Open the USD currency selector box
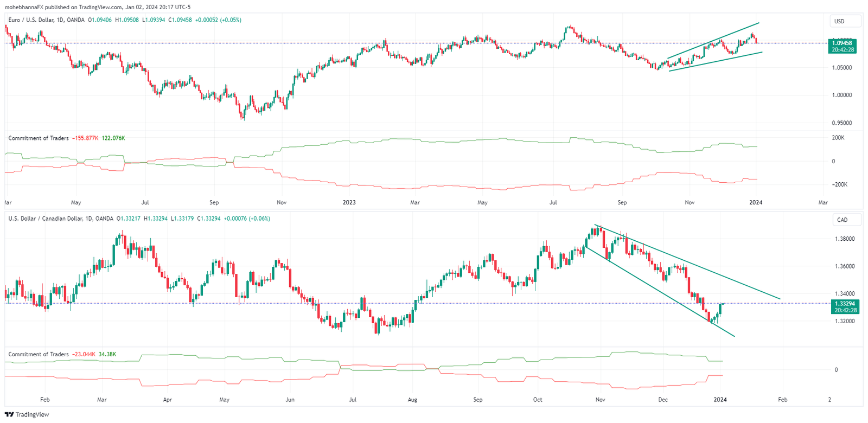The height and width of the screenshot is (423, 868). [x=845, y=21]
